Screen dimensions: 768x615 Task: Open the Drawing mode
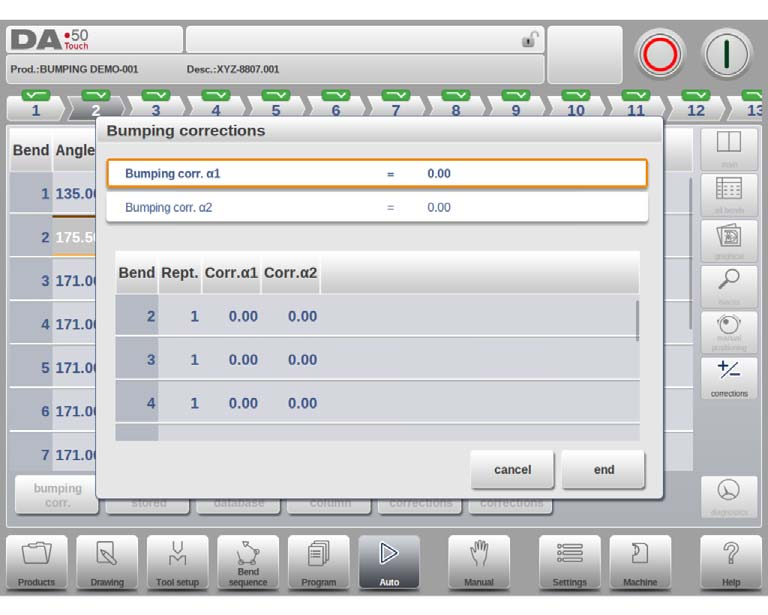click(107, 562)
